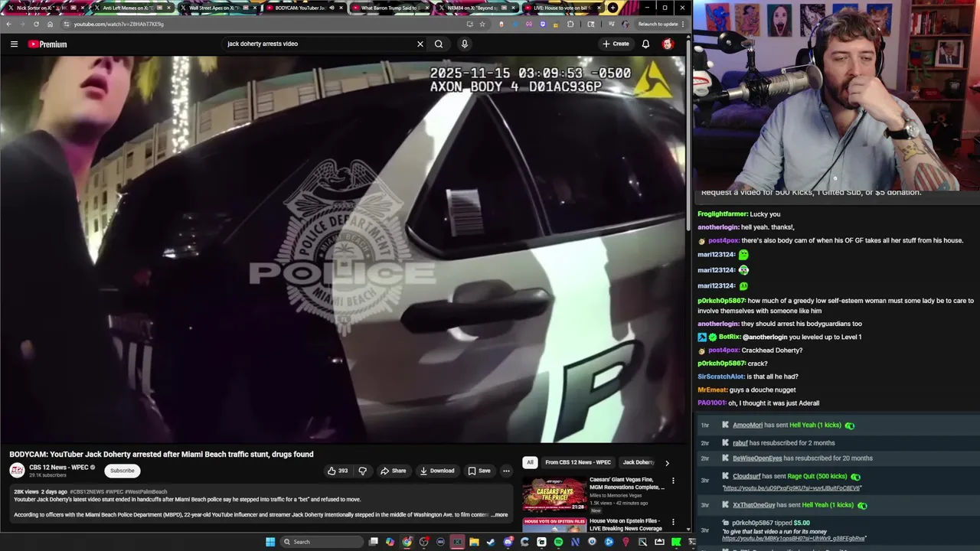
Task: Open options for Caesars' Giant Vegas Fine video
Action: (x=673, y=481)
